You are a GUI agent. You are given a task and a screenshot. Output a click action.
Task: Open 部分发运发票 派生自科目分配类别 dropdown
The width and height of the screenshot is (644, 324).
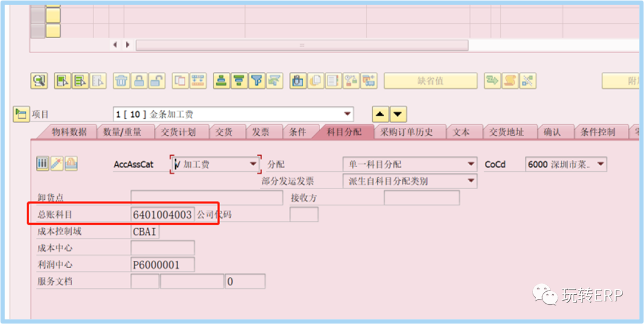click(x=470, y=181)
